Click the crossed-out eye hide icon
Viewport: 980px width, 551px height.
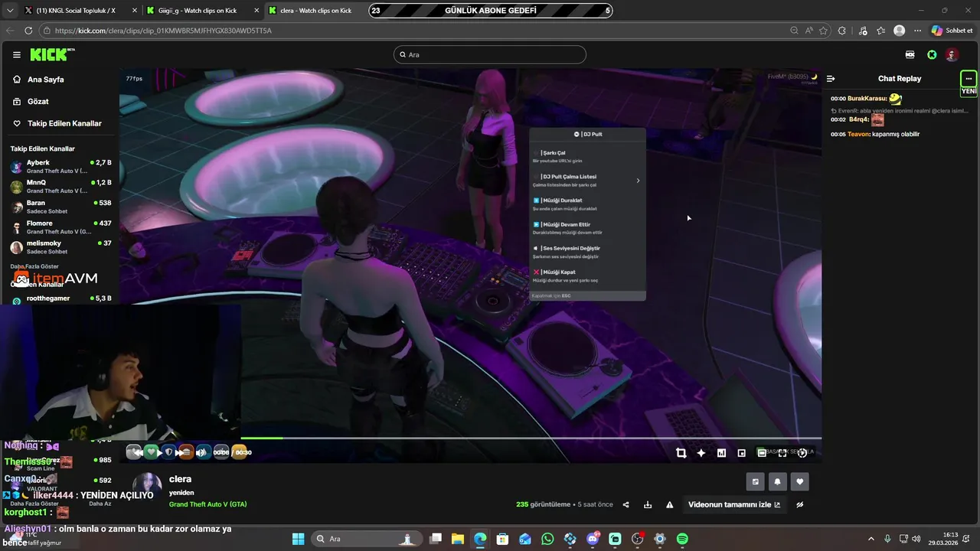(800, 504)
